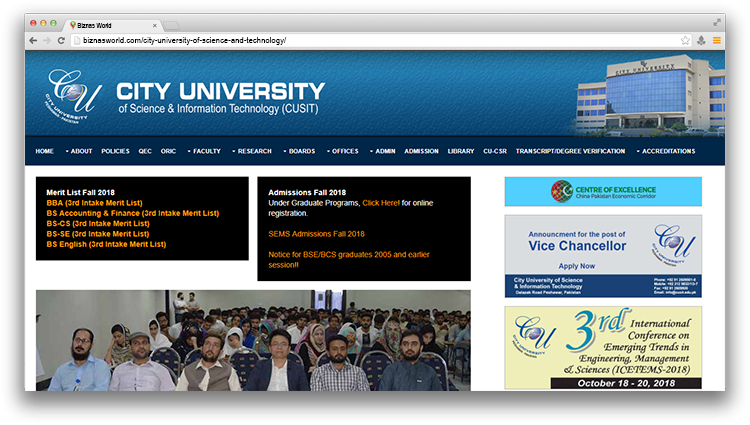Click the browser forward arrow

(x=47, y=40)
